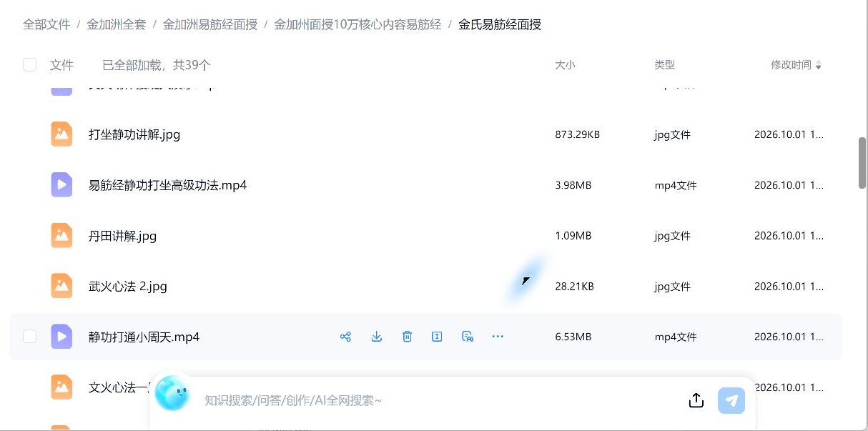Screen dimensions: 868x431
Task: Check the box for 静功打通小周天.mp4
Action: click(x=29, y=337)
